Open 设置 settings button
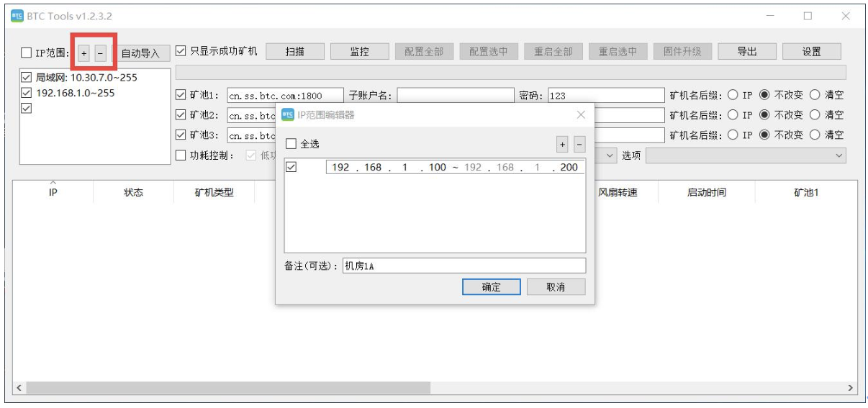868x408 pixels. click(812, 51)
